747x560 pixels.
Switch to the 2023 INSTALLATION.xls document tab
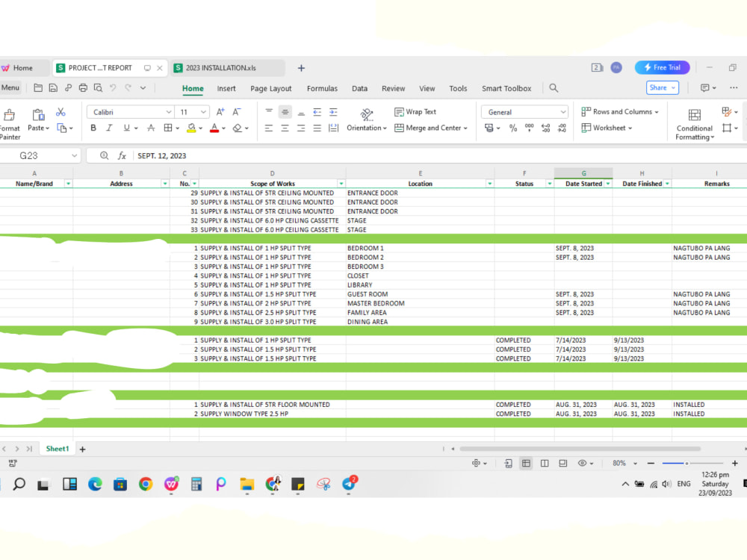point(224,67)
